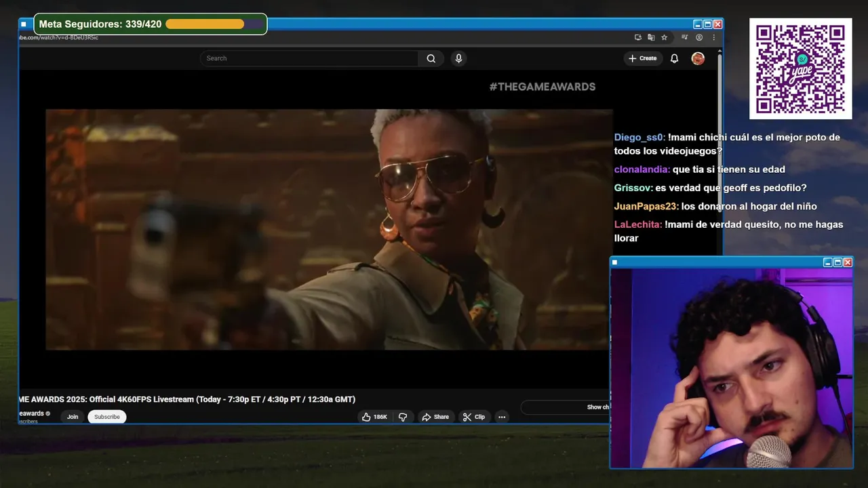Viewport: 868px width, 488px height.
Task: Click the Yape QR code image
Action: [800, 68]
